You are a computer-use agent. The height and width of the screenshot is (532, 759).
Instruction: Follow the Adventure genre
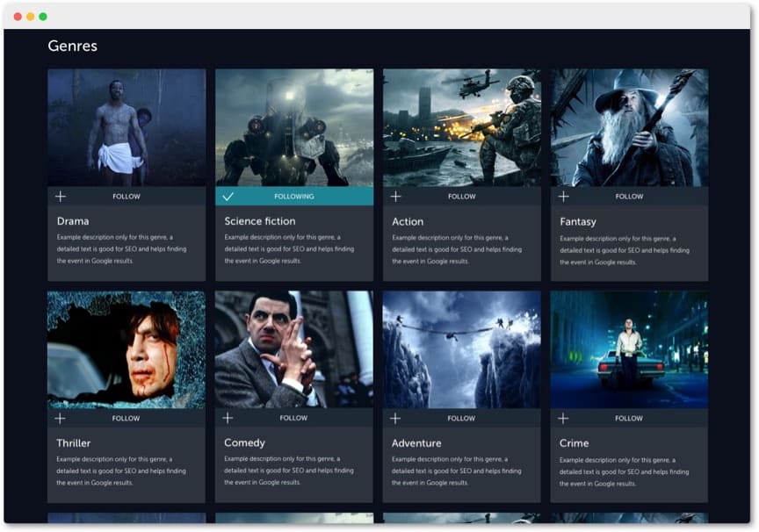tap(461, 419)
